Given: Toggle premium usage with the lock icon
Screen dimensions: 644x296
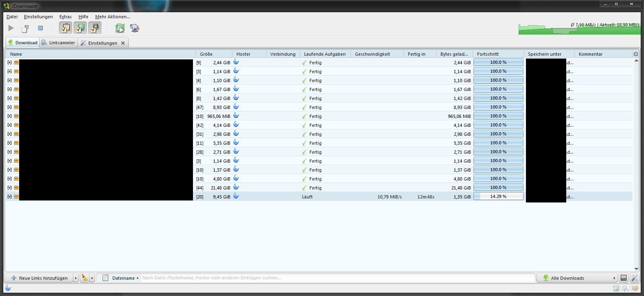Looking at the screenshot, I should tap(95, 28).
